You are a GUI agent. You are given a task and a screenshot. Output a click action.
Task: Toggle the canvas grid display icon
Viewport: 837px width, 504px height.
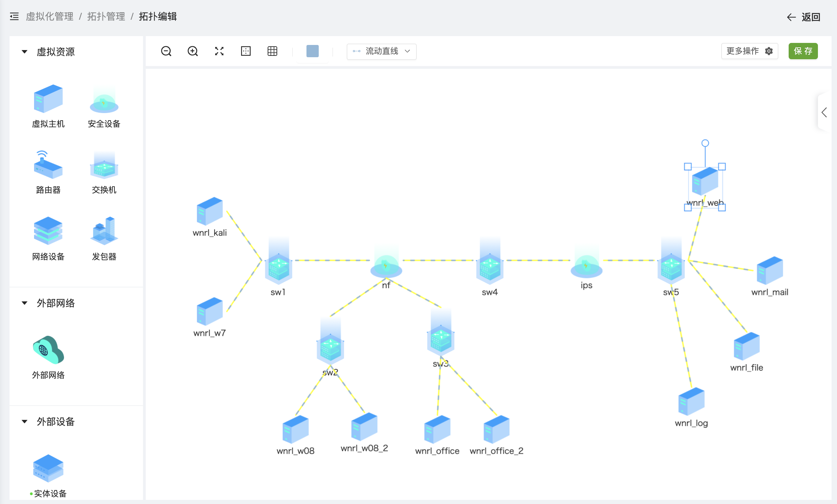coord(272,51)
